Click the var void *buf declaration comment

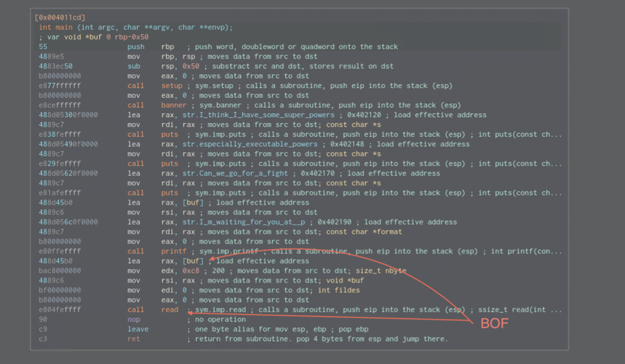[x=93, y=37]
